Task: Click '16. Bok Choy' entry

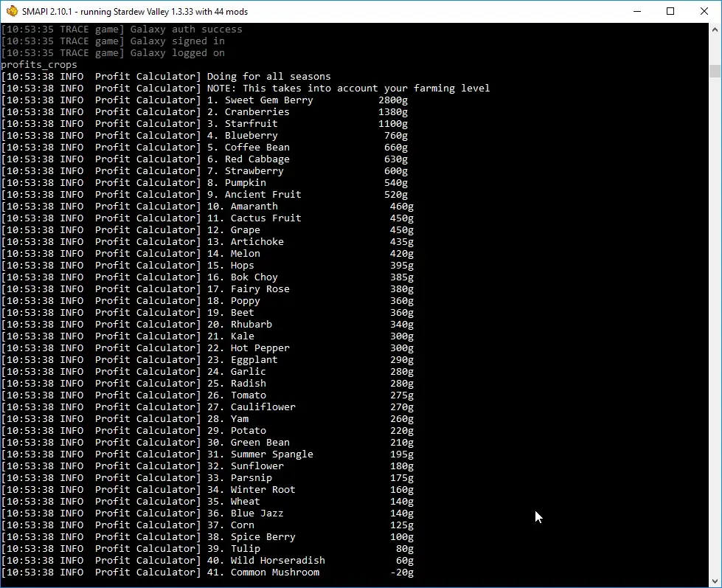Action: 243,277
